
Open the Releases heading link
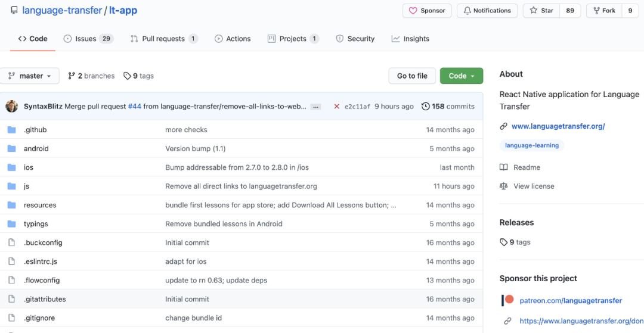(x=516, y=223)
